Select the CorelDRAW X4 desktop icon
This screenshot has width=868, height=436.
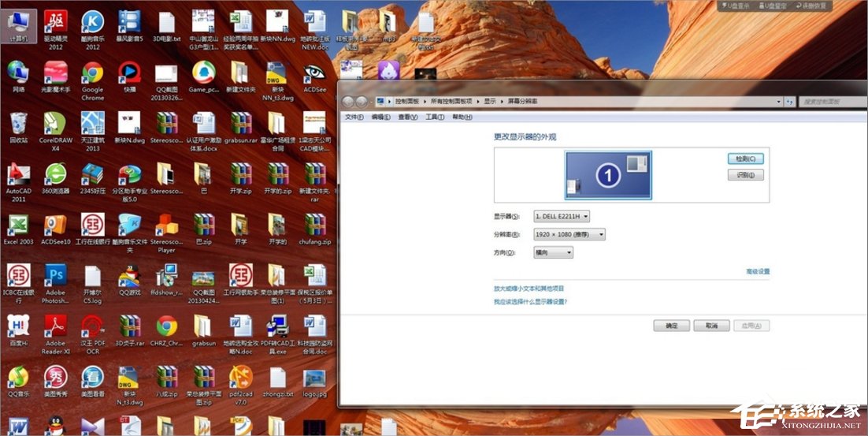(55, 125)
